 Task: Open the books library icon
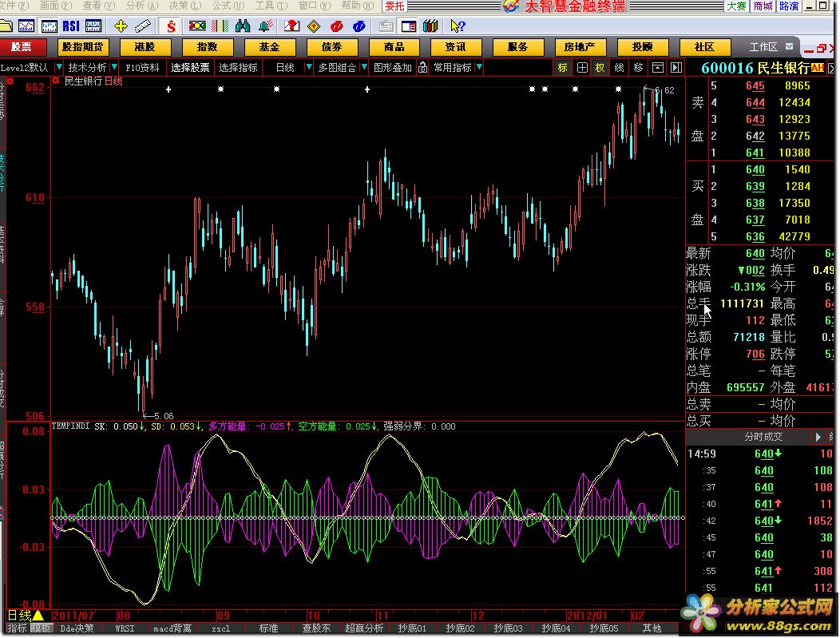point(430,26)
